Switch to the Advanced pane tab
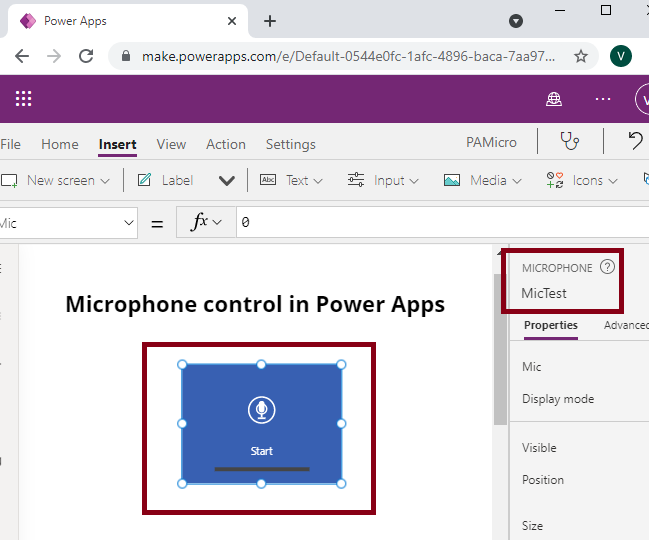The height and width of the screenshot is (543, 649). (626, 326)
